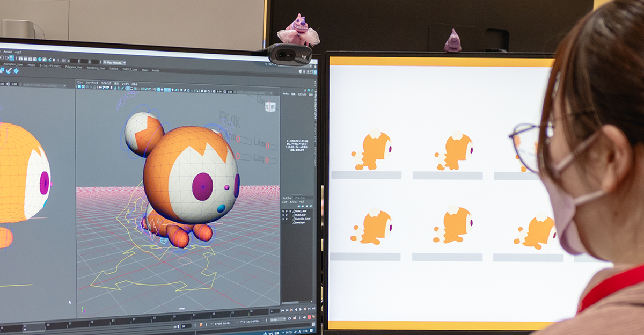This screenshot has height=335, width=644.
Task: Go to start of playback range
Action: [x=283, y=310]
